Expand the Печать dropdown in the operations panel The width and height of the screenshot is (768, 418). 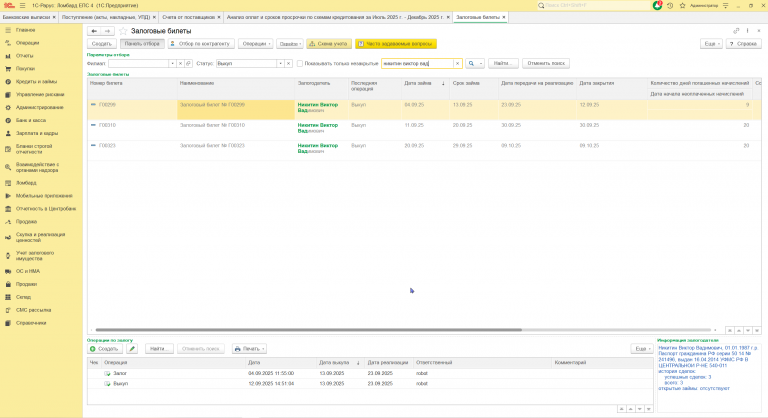[249, 349]
